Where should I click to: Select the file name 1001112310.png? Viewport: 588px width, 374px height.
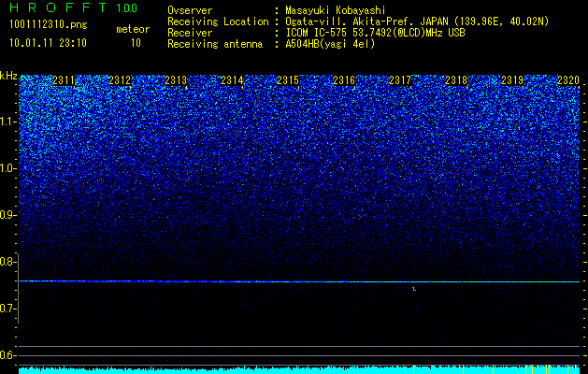[49, 25]
